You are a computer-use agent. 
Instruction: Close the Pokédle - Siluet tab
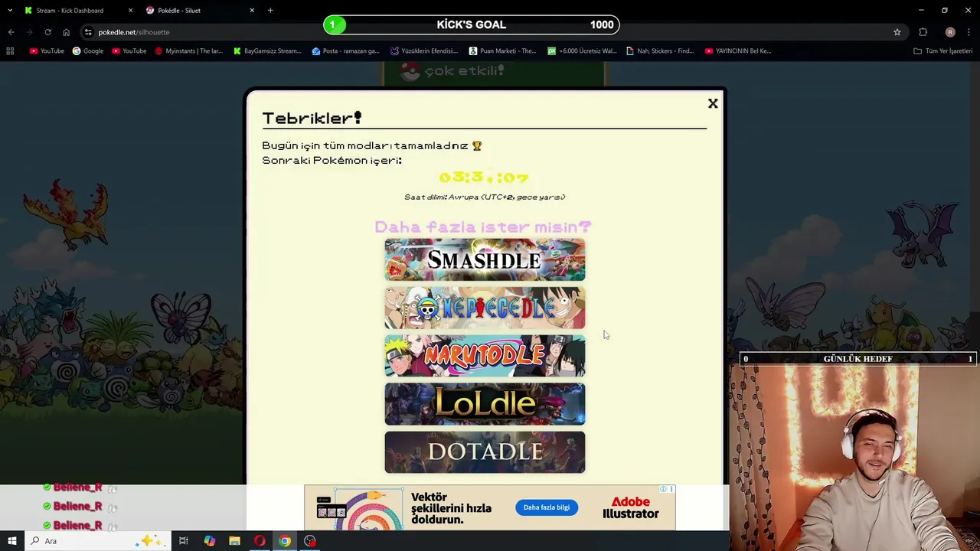pos(252,11)
